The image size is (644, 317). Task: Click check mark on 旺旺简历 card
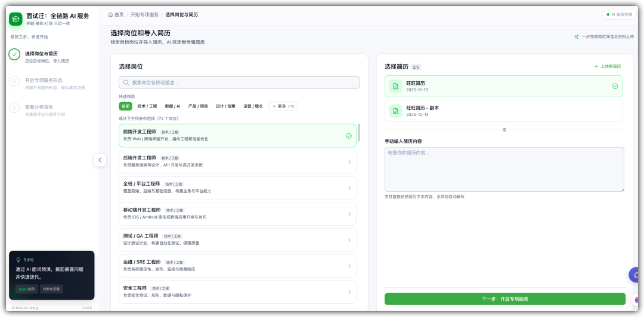pyautogui.click(x=615, y=87)
